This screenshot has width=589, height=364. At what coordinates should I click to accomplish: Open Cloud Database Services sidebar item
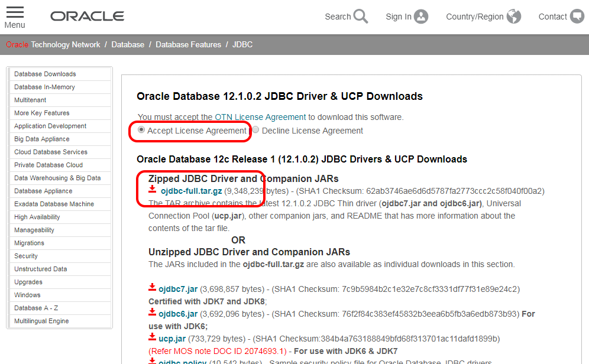[x=60, y=152]
